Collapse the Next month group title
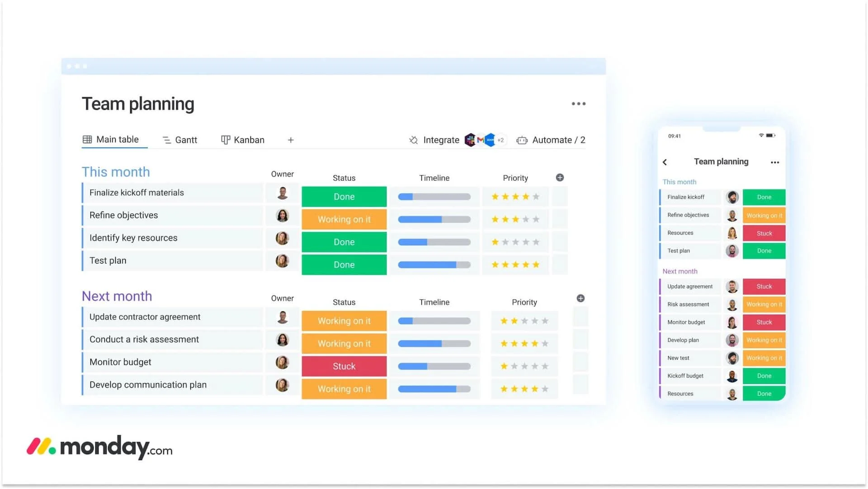Viewport: 868px width, 489px height. coord(117,296)
